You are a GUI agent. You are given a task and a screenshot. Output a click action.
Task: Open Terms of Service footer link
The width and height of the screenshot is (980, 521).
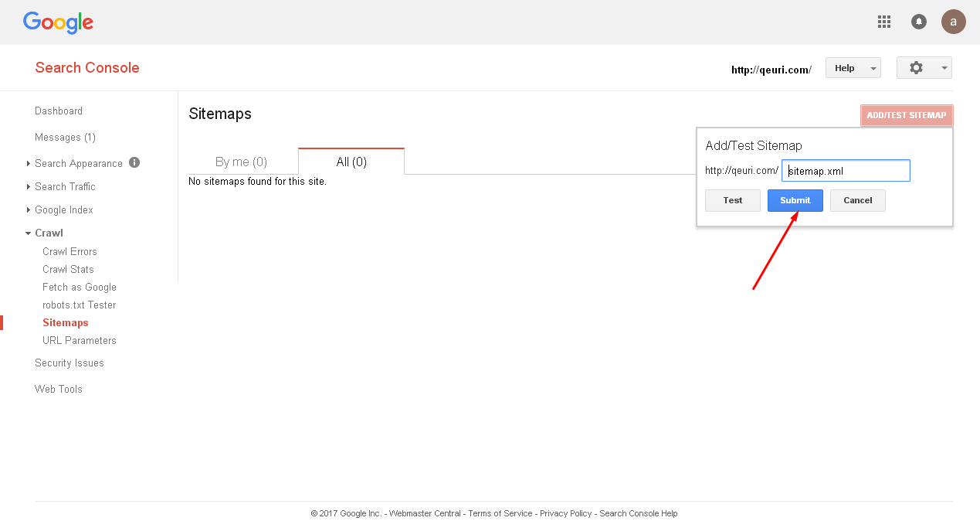pyautogui.click(x=500, y=513)
